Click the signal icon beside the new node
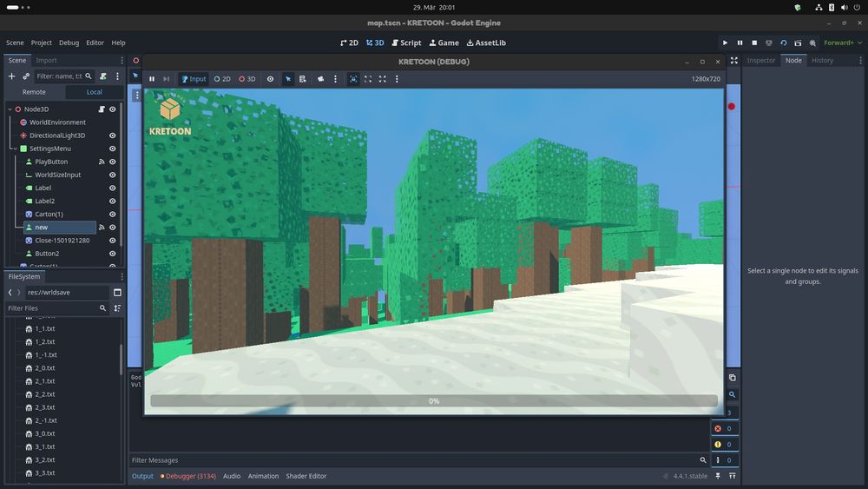Image resolution: width=868 pixels, height=489 pixels. [102, 227]
